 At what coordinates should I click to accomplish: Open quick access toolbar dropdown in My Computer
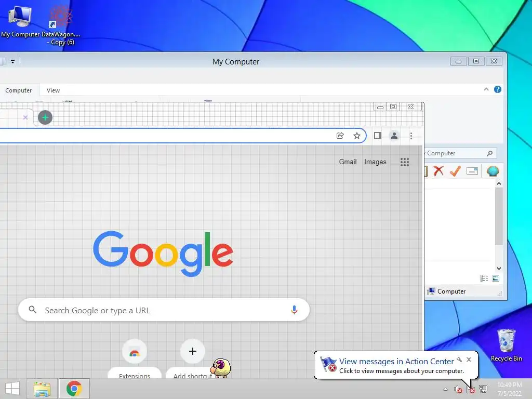coord(12,62)
